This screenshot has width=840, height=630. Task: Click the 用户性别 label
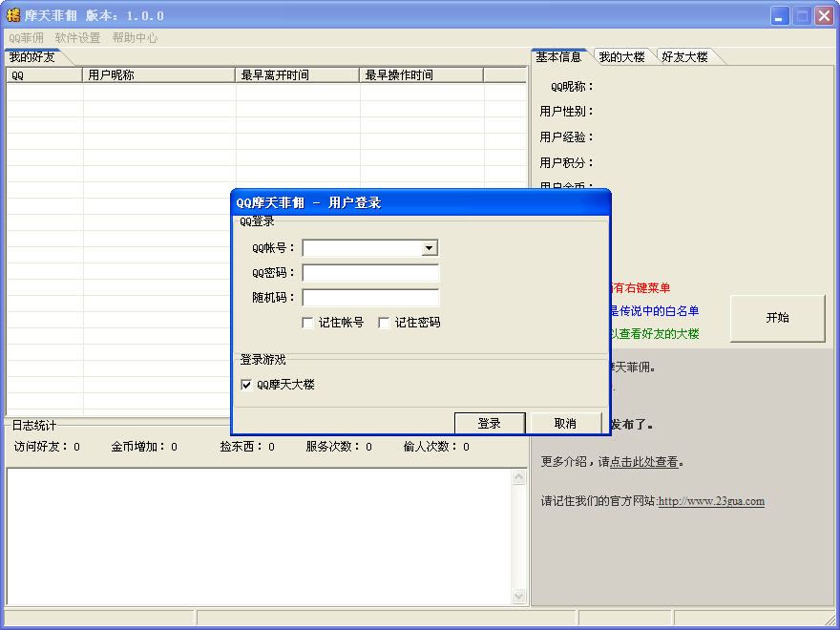[566, 112]
